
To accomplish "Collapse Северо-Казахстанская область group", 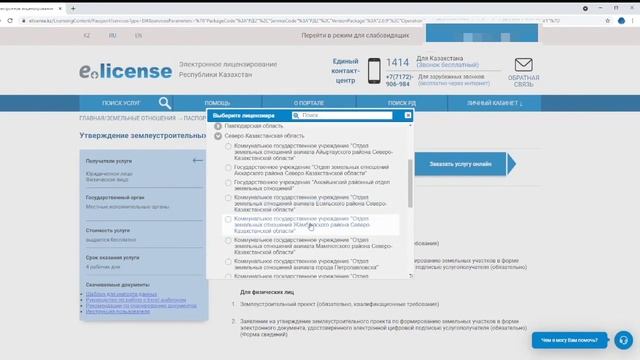I will (x=218, y=136).
